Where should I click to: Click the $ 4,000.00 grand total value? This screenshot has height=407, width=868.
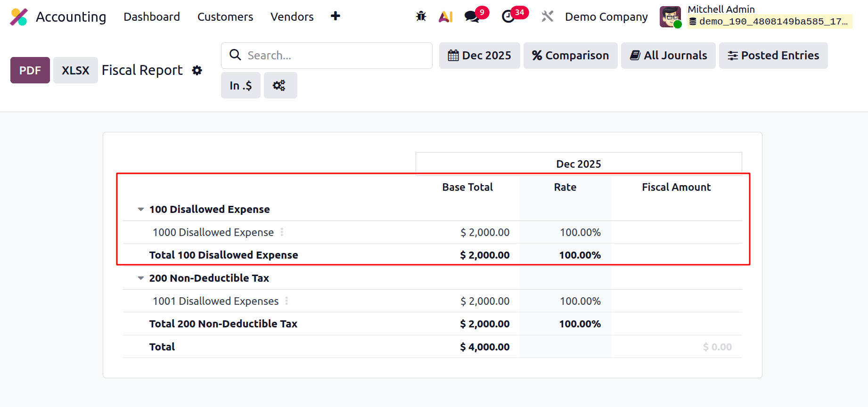[x=485, y=347]
